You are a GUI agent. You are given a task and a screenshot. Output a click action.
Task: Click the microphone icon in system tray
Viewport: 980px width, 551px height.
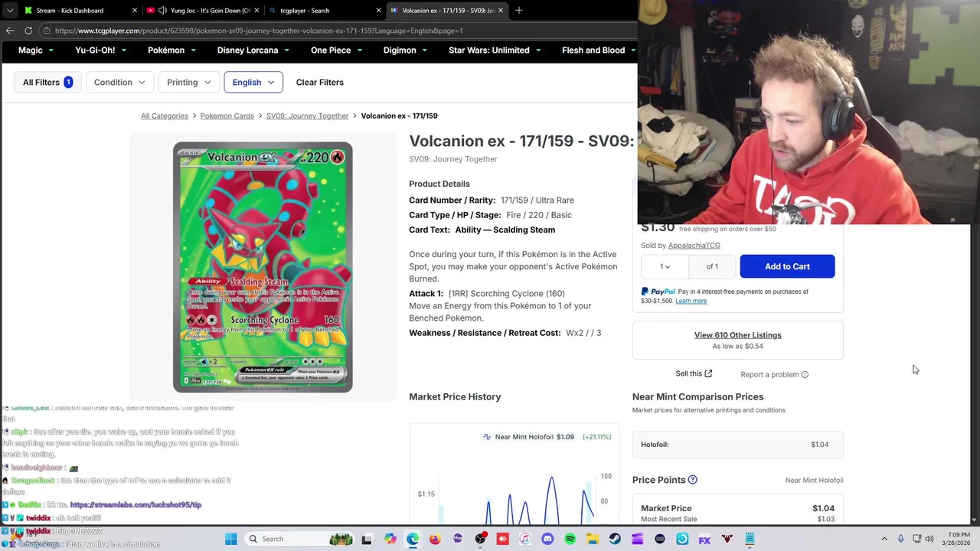(x=901, y=539)
